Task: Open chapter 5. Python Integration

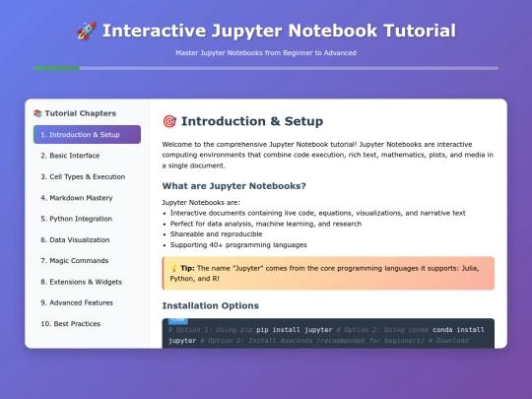Action: point(88,219)
